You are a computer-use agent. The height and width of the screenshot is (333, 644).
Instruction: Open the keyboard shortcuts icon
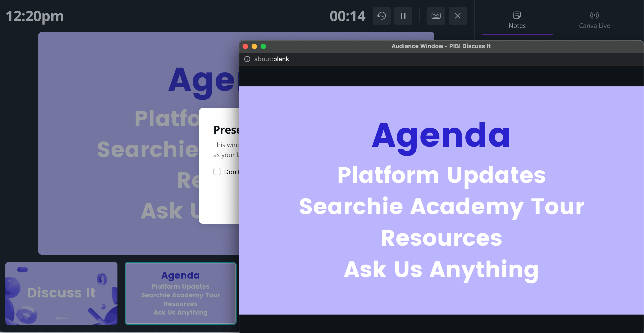point(436,16)
